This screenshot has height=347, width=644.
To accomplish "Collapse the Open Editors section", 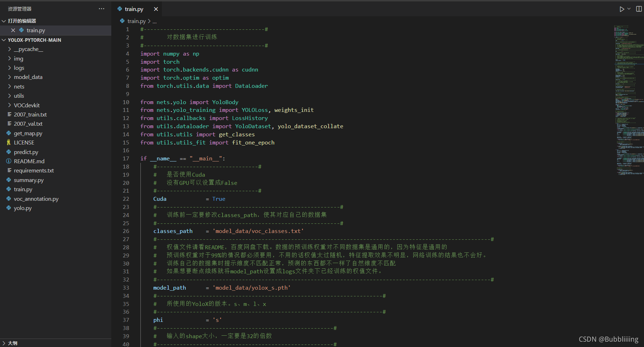I will pyautogui.click(x=4, y=21).
